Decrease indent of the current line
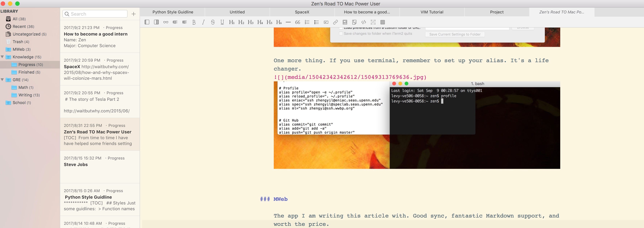This screenshot has height=228, width=644. pos(185,22)
